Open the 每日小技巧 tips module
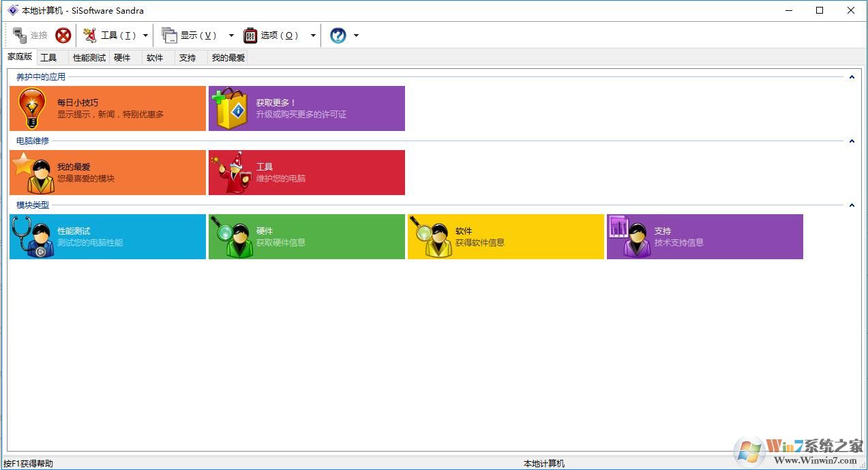 tap(107, 108)
